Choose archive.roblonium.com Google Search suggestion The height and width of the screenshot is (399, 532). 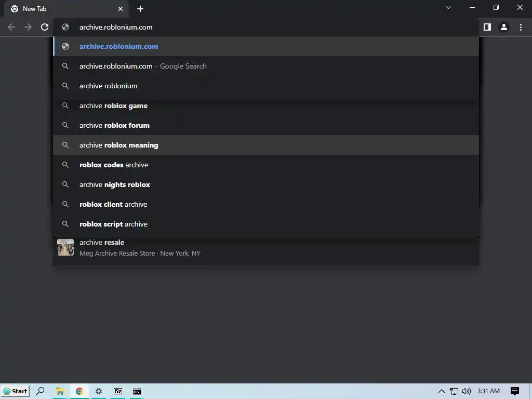[x=266, y=66]
